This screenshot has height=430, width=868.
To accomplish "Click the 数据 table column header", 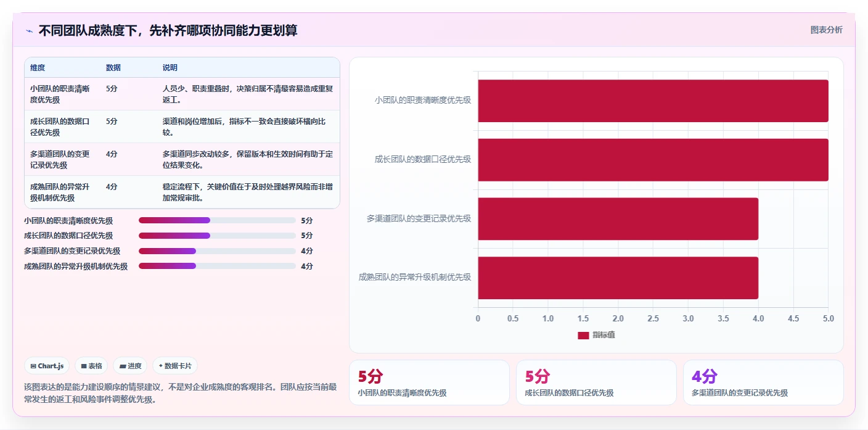I will (113, 67).
